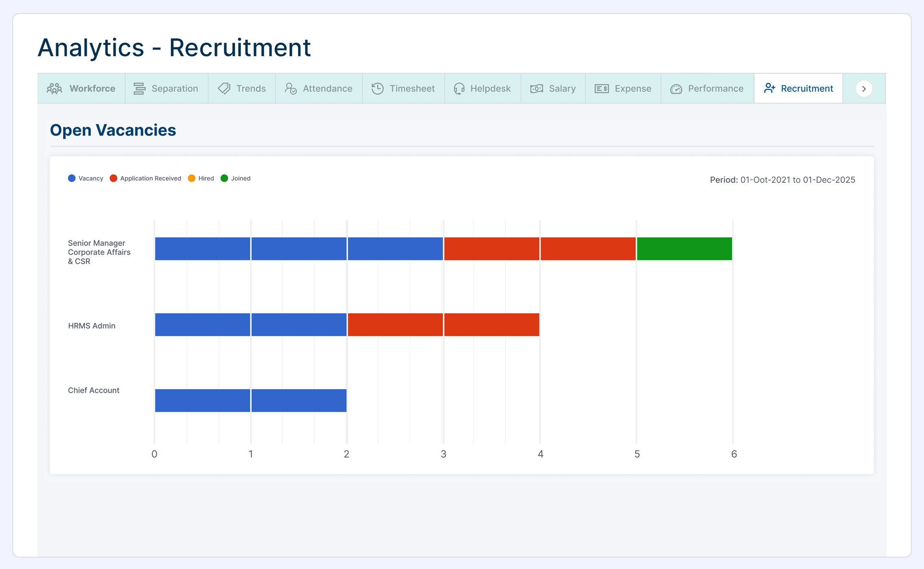
Task: Click the Open Vacancies heading
Action: point(113,130)
